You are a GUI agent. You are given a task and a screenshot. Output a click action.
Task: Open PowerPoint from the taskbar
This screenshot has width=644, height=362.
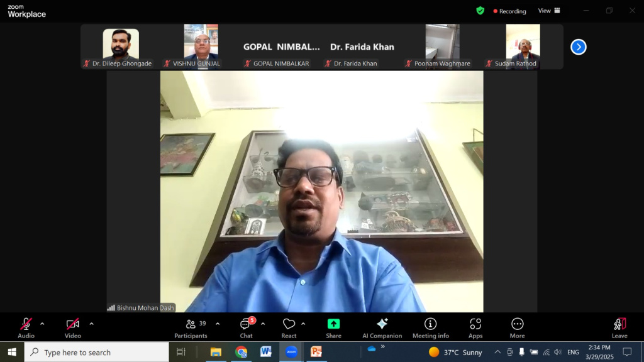point(316,352)
